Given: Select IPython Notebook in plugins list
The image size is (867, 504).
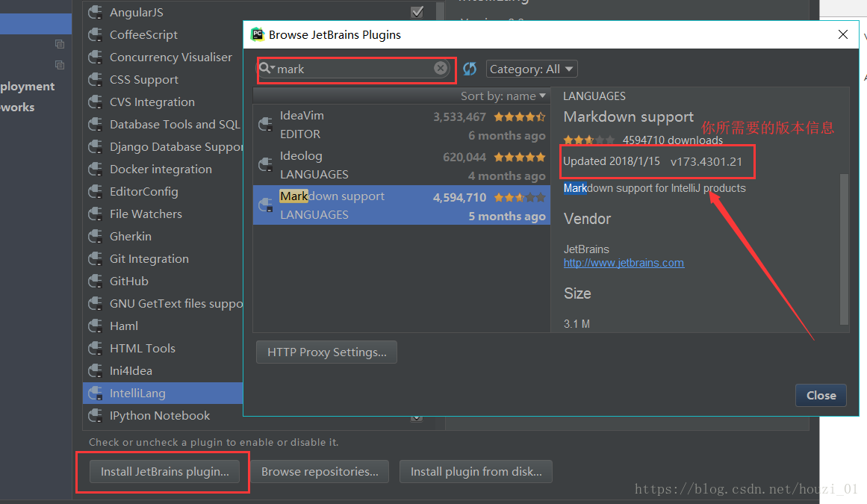Looking at the screenshot, I should (x=163, y=415).
